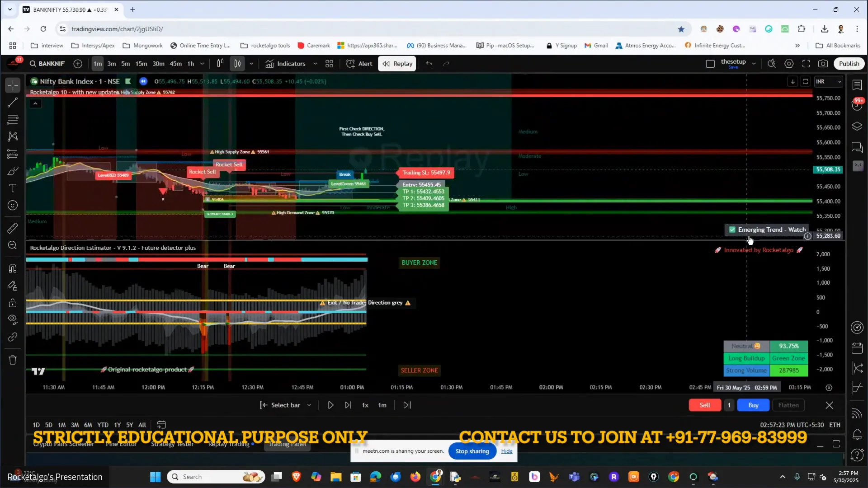
Task: Select the trend line drawing tool
Action: pos(13,103)
